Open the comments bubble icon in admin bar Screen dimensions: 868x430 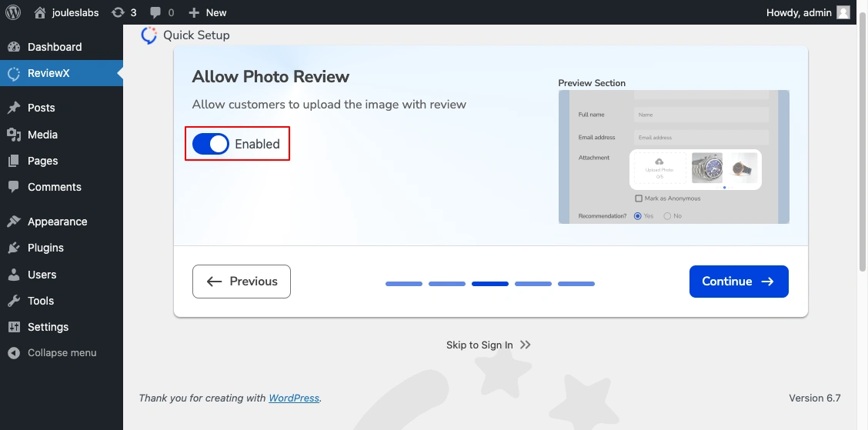click(156, 12)
